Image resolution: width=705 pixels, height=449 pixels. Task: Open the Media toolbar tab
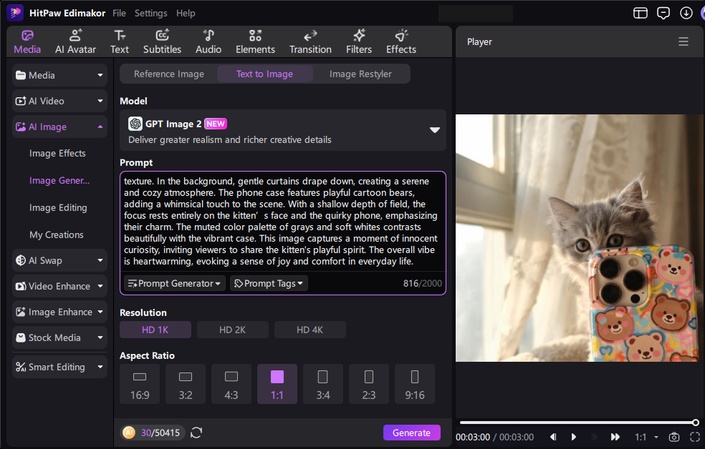[27, 42]
